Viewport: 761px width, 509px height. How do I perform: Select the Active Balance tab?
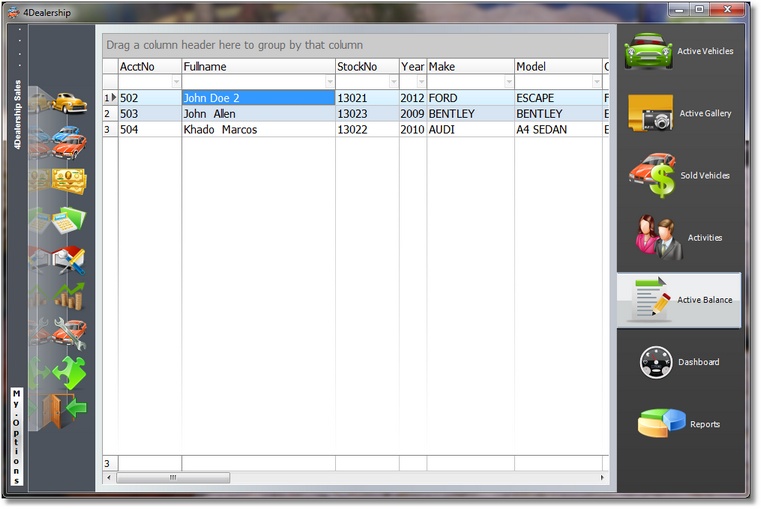tap(679, 300)
